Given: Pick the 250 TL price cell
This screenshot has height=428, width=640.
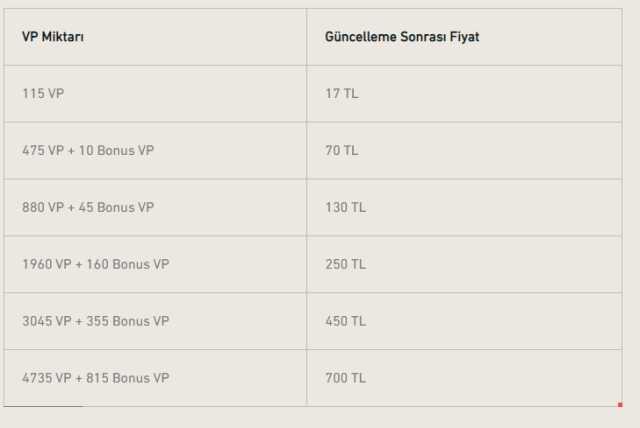Looking at the screenshot, I should pos(345,265).
